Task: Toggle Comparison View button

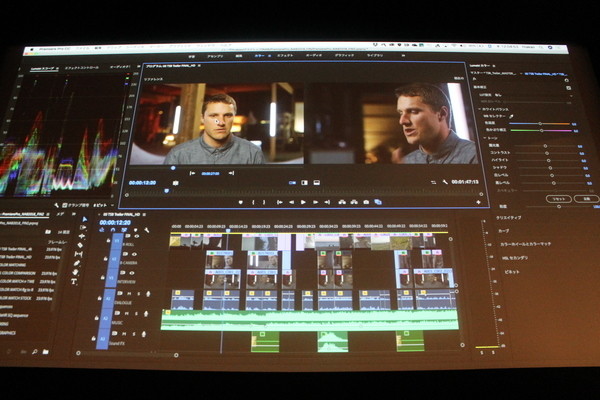Action: pyautogui.click(x=378, y=202)
